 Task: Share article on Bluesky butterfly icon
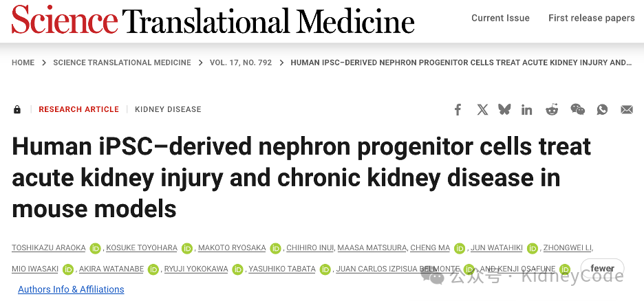tap(504, 109)
